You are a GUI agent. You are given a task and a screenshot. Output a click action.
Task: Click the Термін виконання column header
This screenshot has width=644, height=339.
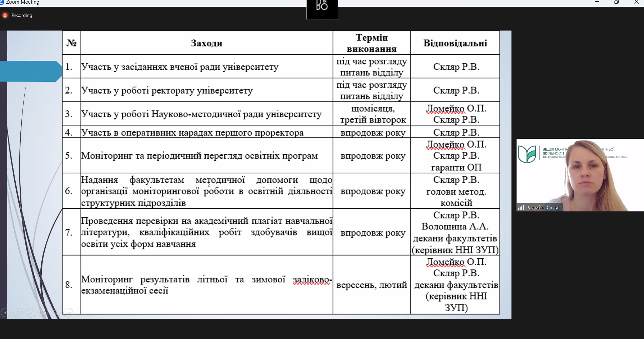[x=372, y=43]
